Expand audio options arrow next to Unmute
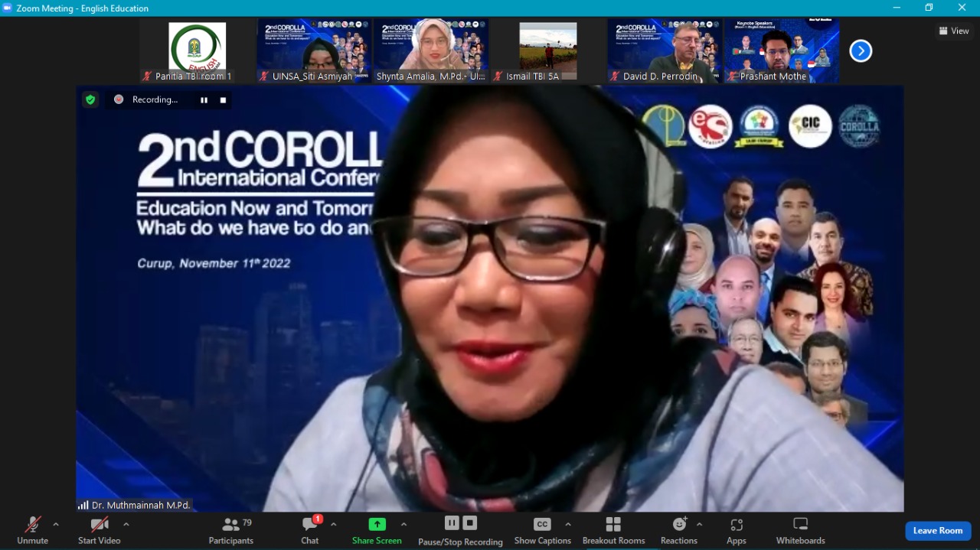This screenshot has height=550, width=980. click(56, 525)
